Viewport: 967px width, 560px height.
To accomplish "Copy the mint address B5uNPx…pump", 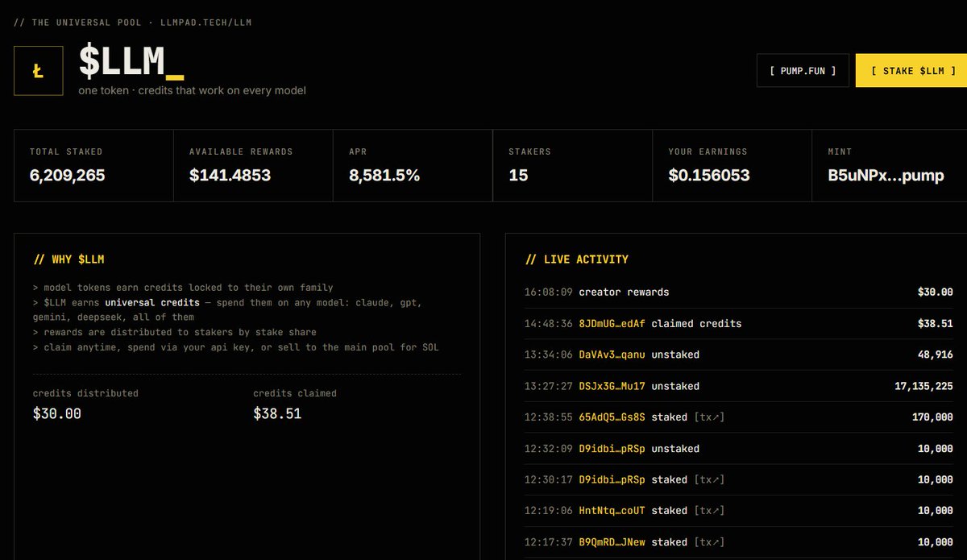I will pyautogui.click(x=886, y=175).
